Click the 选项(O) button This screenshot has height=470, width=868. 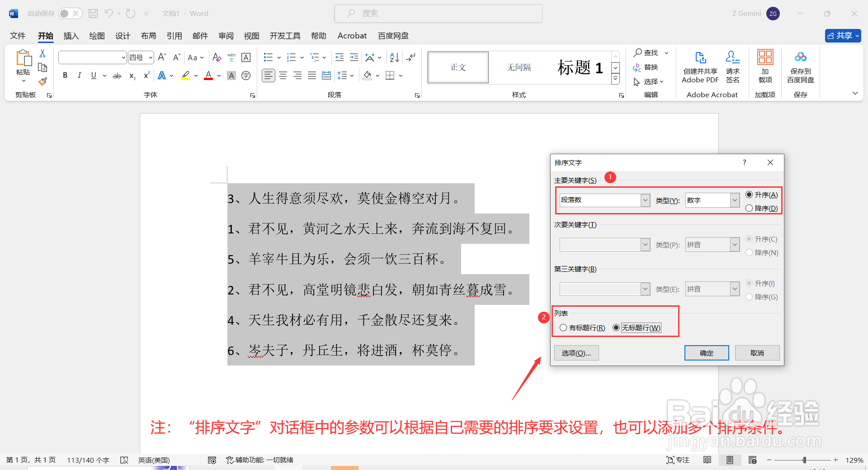[576, 353]
